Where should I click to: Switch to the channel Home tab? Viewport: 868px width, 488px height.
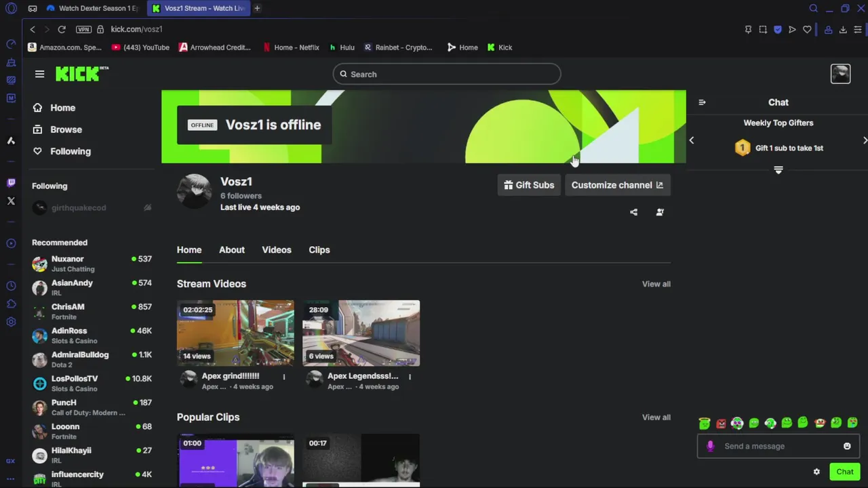coord(189,250)
